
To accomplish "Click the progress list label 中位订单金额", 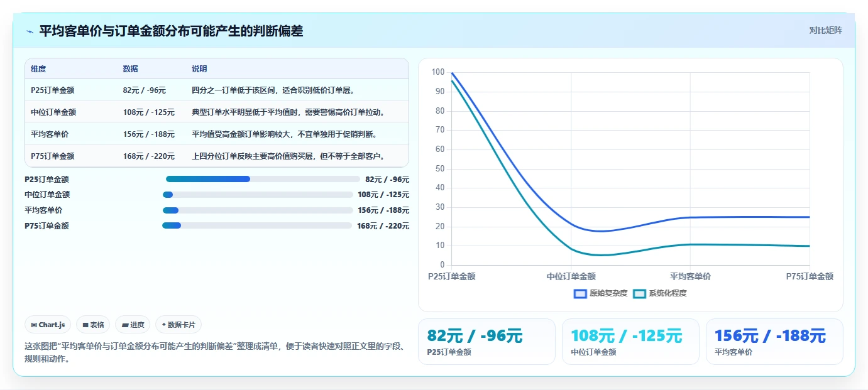I will [x=47, y=195].
